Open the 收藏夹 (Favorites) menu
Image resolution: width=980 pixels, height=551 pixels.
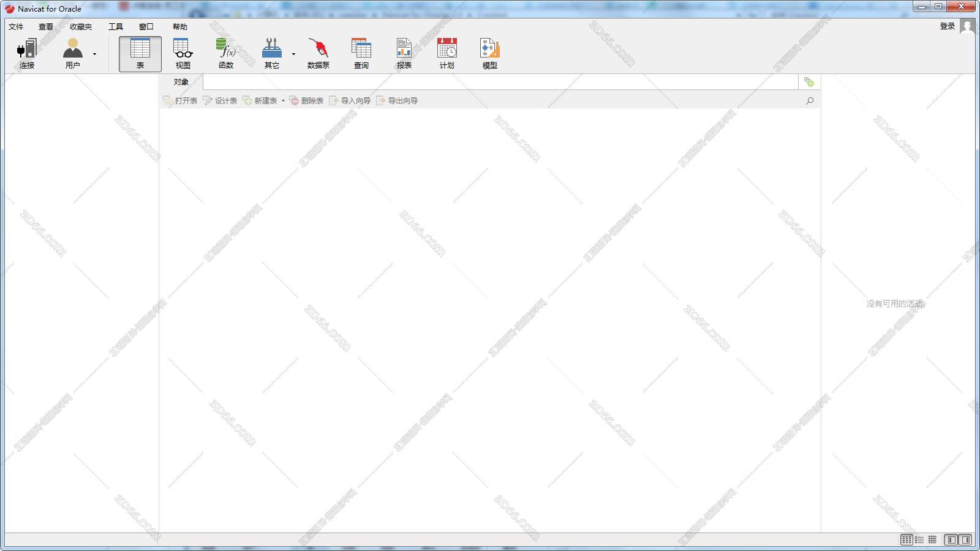[81, 26]
